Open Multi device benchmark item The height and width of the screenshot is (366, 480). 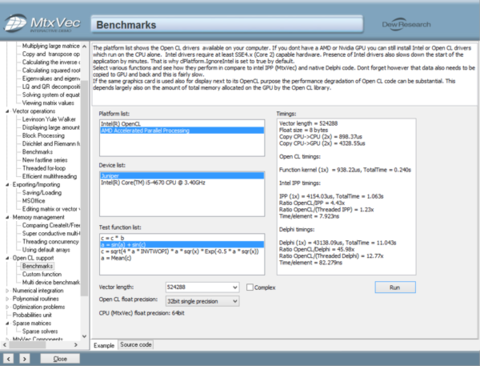[x=51, y=282]
